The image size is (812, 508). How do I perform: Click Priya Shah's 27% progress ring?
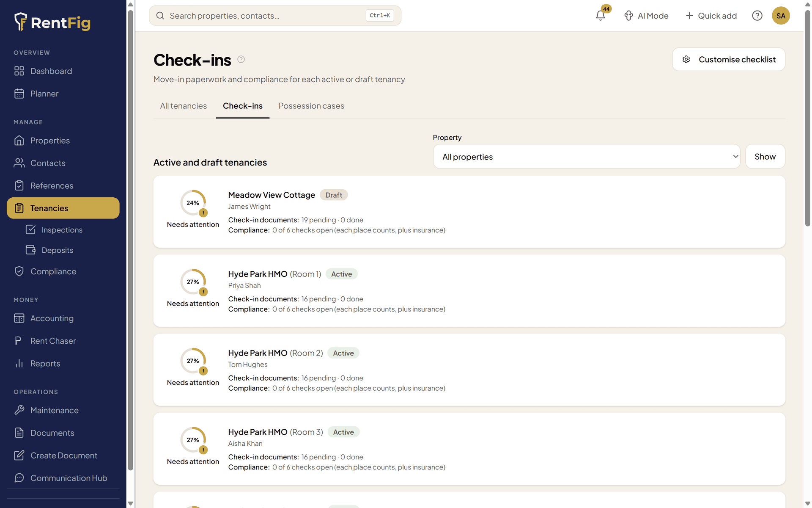click(193, 282)
